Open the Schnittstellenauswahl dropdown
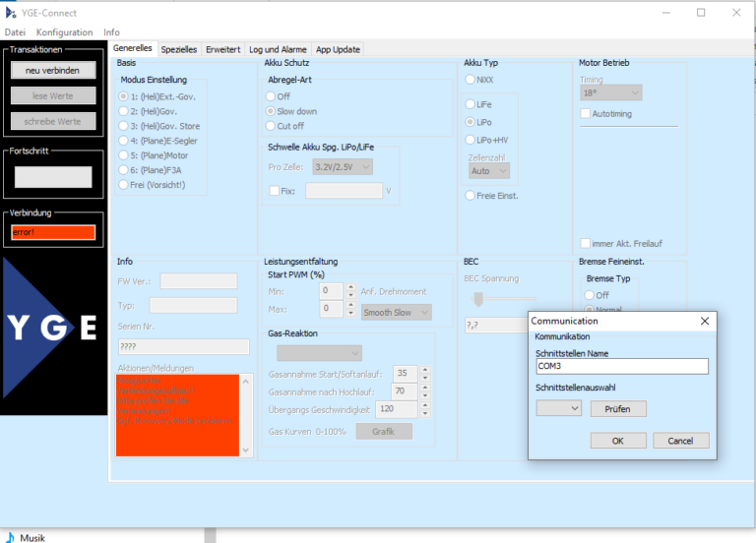The height and width of the screenshot is (543, 756). [x=558, y=408]
